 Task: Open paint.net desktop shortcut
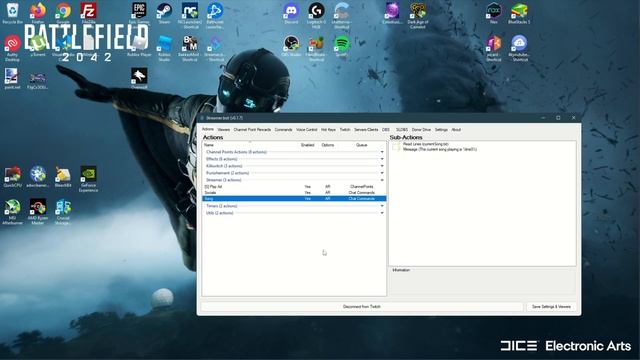(x=12, y=79)
